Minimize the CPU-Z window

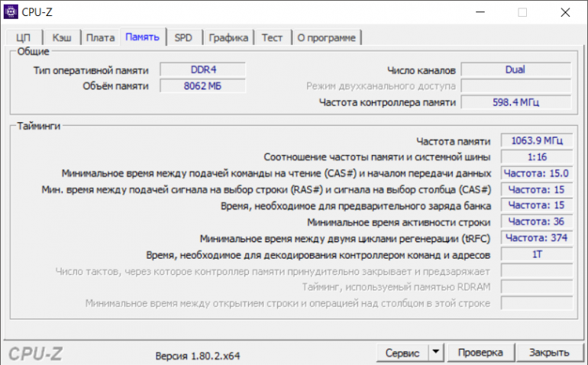point(480,12)
